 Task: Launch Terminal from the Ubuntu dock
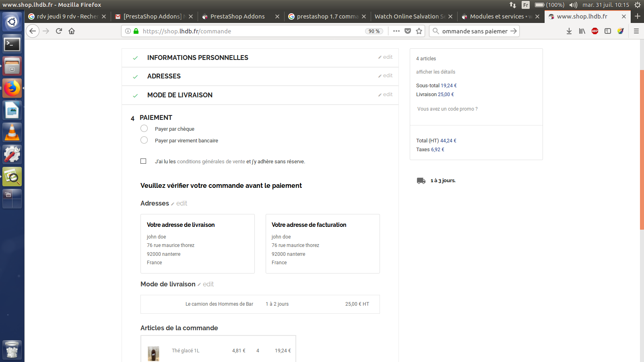coord(12,44)
